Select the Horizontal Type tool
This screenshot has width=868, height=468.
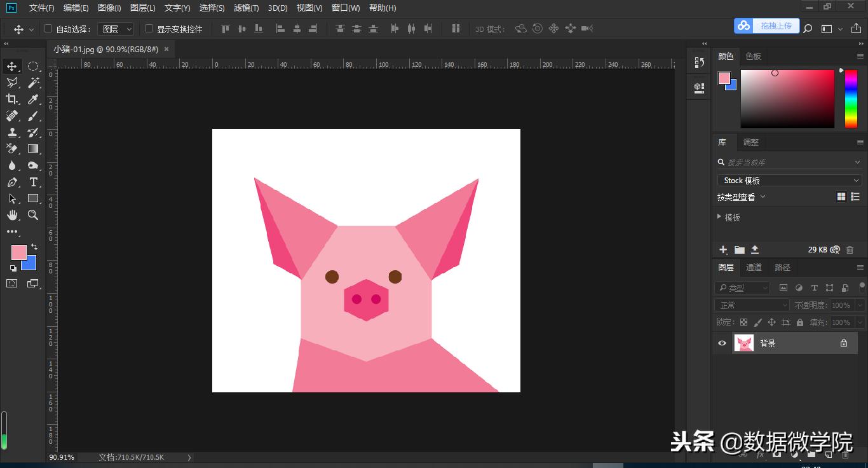coord(34,182)
